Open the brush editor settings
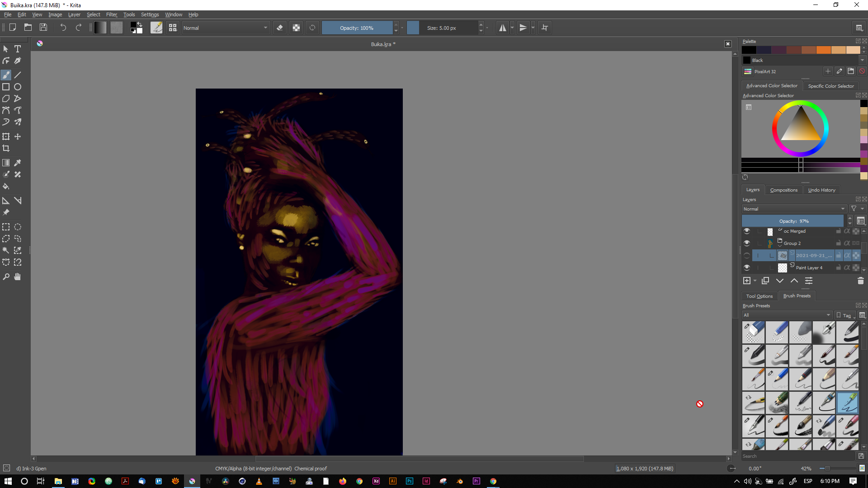The height and width of the screenshot is (488, 868). [156, 28]
